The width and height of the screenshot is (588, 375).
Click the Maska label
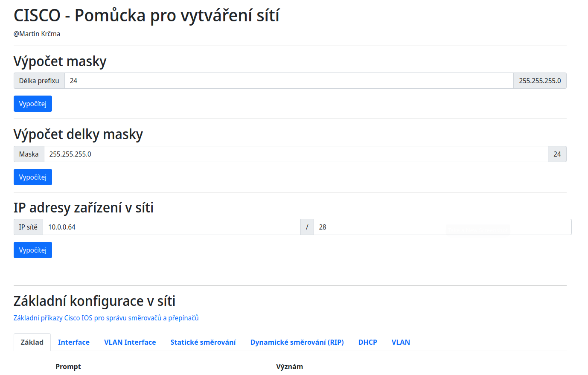tap(29, 154)
